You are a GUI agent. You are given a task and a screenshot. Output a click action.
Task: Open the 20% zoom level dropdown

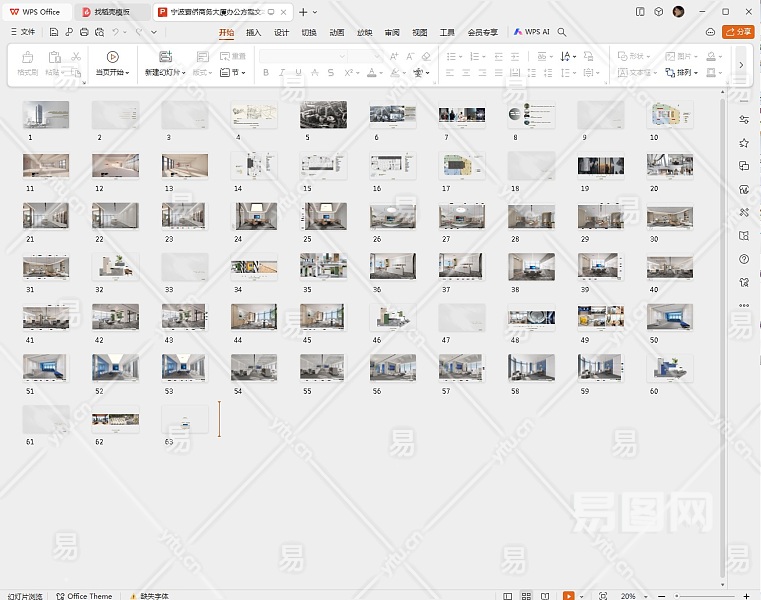629,595
